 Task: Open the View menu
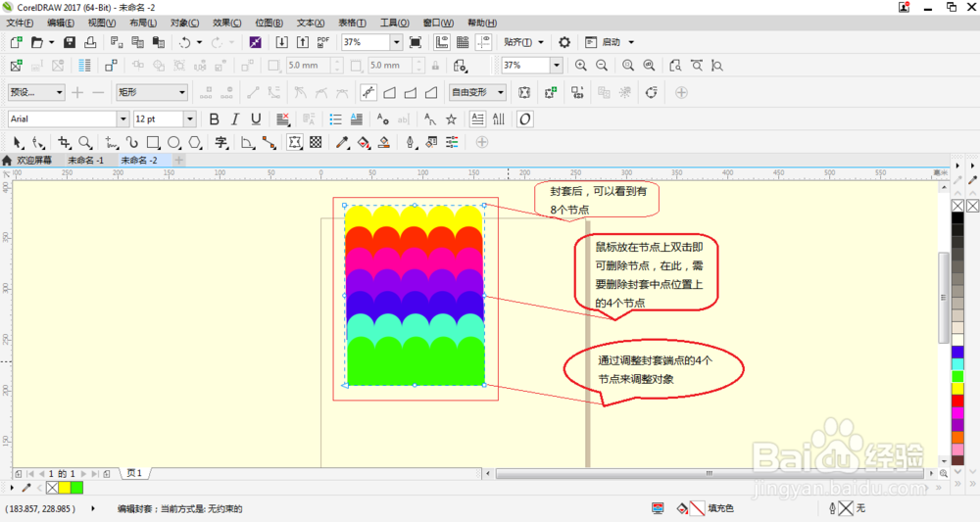coord(101,24)
